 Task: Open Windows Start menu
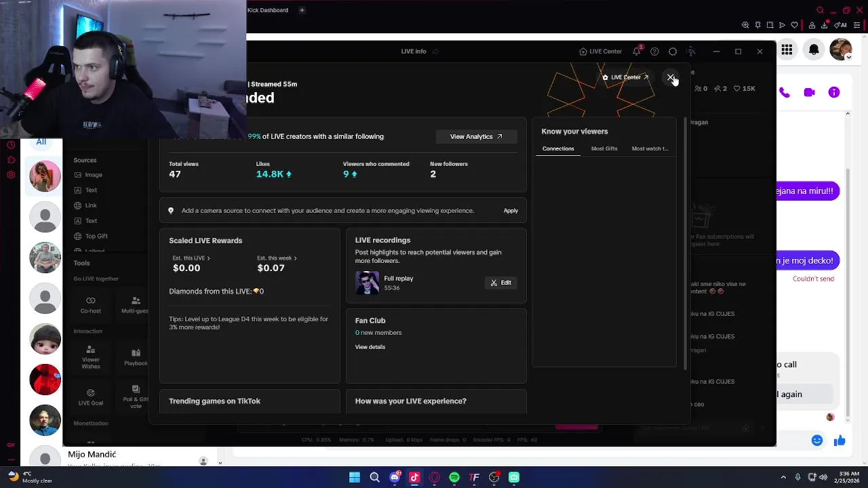(355, 477)
